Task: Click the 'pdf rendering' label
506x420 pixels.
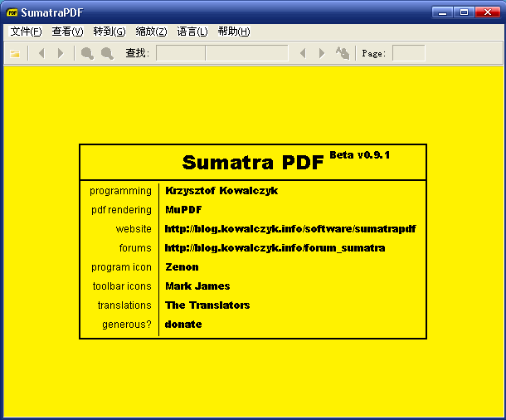Action: pyautogui.click(x=121, y=210)
